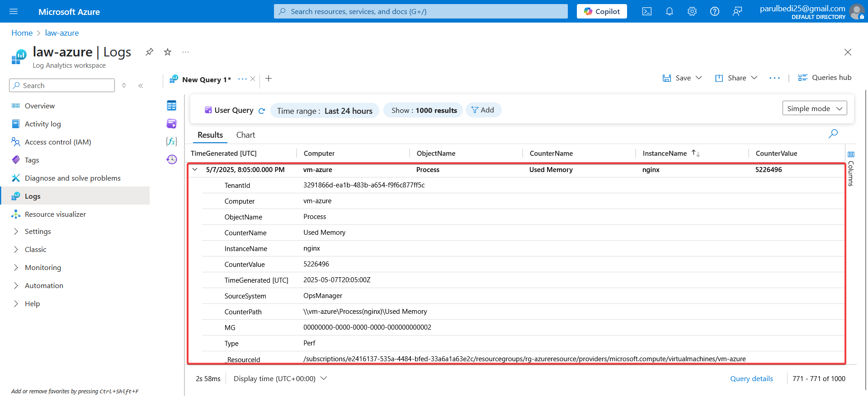Open Activity log in left menu
Image resolution: width=868 pixels, height=396 pixels.
tap(42, 124)
